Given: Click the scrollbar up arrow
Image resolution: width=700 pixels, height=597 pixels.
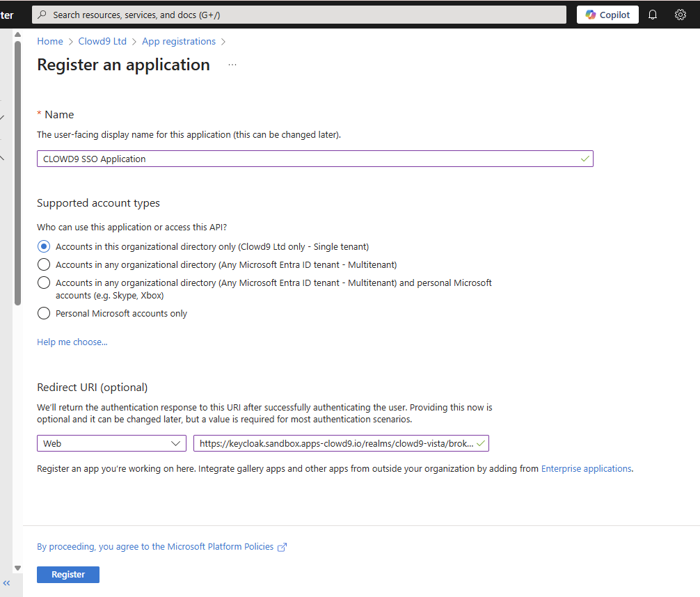Looking at the screenshot, I should pyautogui.click(x=18, y=34).
